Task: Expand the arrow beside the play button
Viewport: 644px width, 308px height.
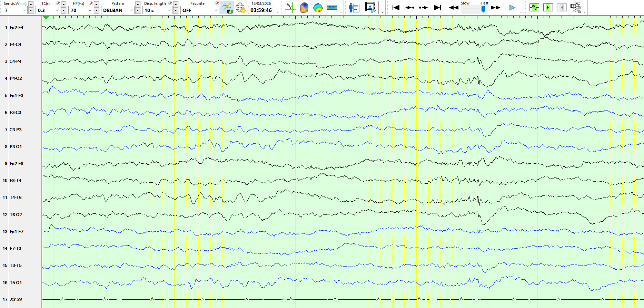Action: pos(521,12)
